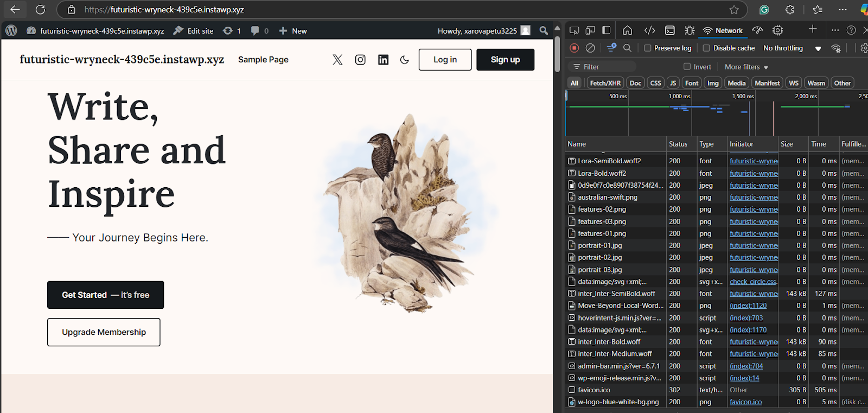Clear the network log
Image resolution: width=868 pixels, height=413 pixels.
pyautogui.click(x=590, y=48)
